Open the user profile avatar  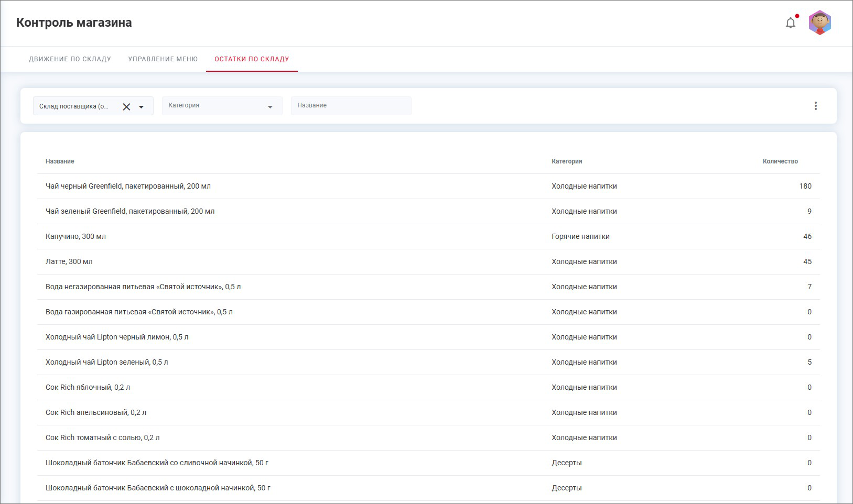click(x=819, y=23)
